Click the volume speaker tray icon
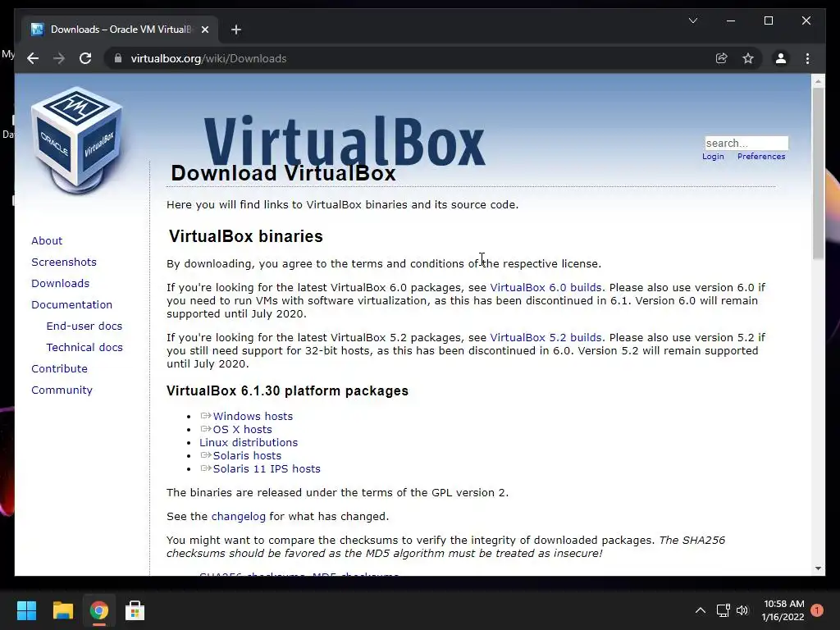The width and height of the screenshot is (840, 630). (742, 610)
